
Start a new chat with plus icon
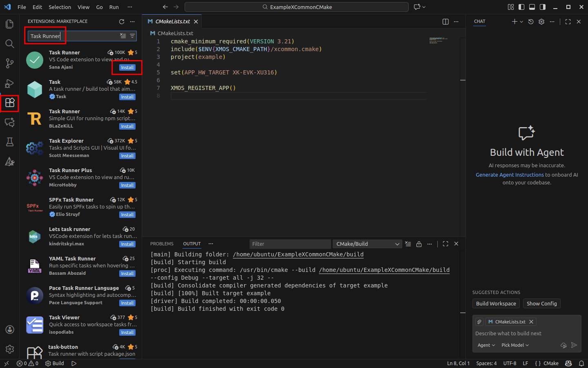(514, 21)
